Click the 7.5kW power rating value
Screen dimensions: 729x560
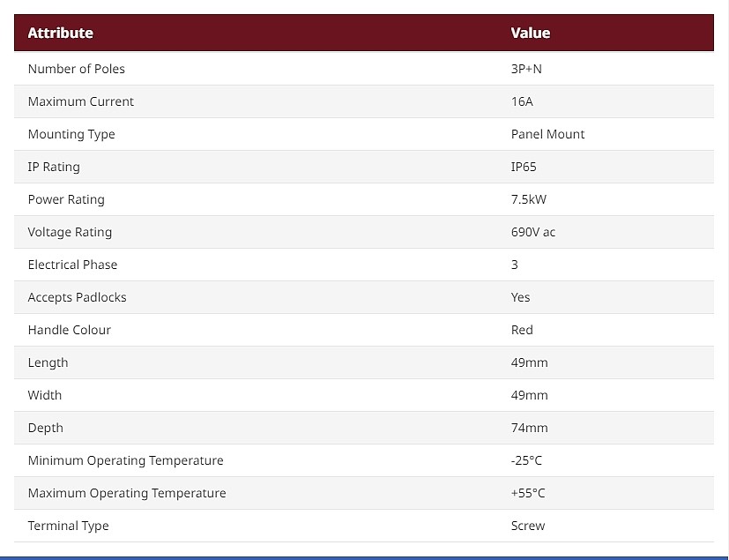click(x=529, y=199)
